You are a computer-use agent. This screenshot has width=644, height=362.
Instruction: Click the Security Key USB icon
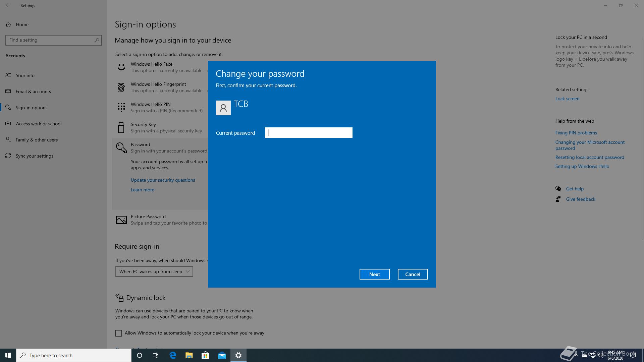tap(121, 128)
